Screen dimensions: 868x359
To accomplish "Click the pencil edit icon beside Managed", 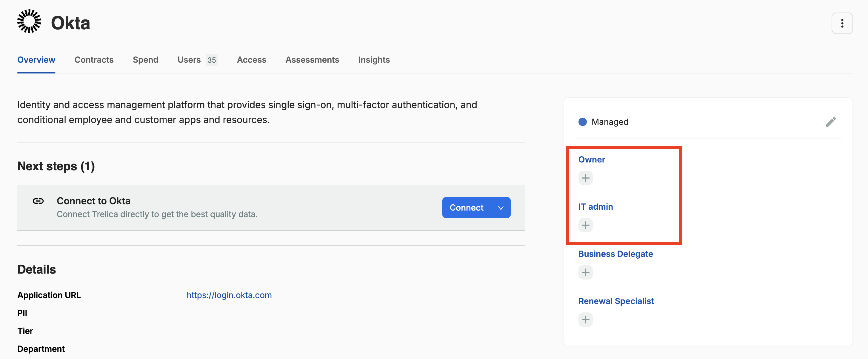I will pos(831,122).
